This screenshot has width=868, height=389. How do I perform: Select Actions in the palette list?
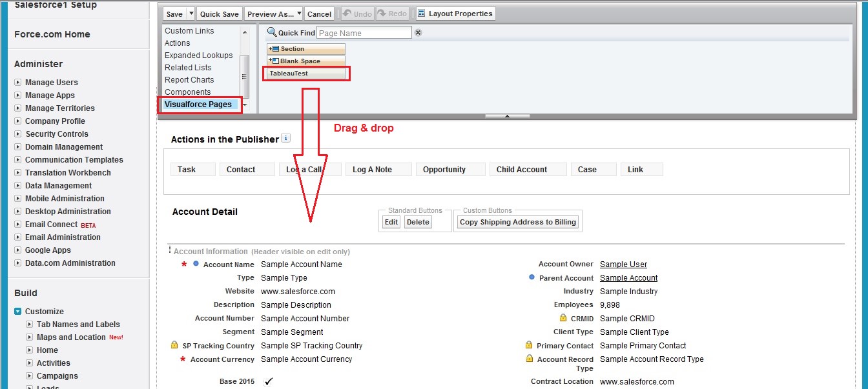[178, 43]
